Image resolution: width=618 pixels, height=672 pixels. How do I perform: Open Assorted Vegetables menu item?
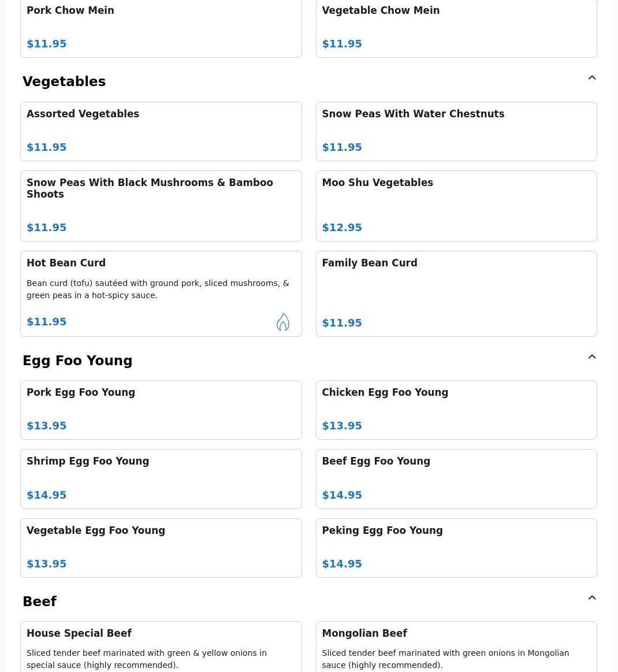pos(161,132)
